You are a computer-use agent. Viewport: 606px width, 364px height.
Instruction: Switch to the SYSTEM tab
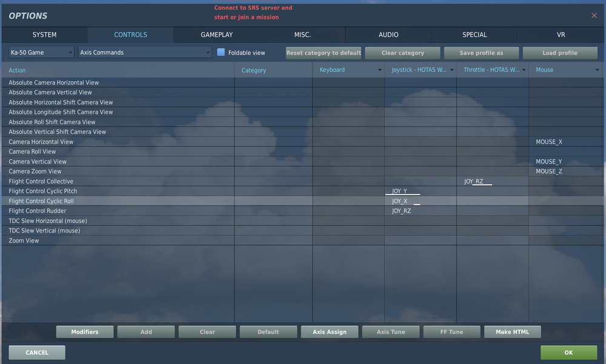pos(44,35)
